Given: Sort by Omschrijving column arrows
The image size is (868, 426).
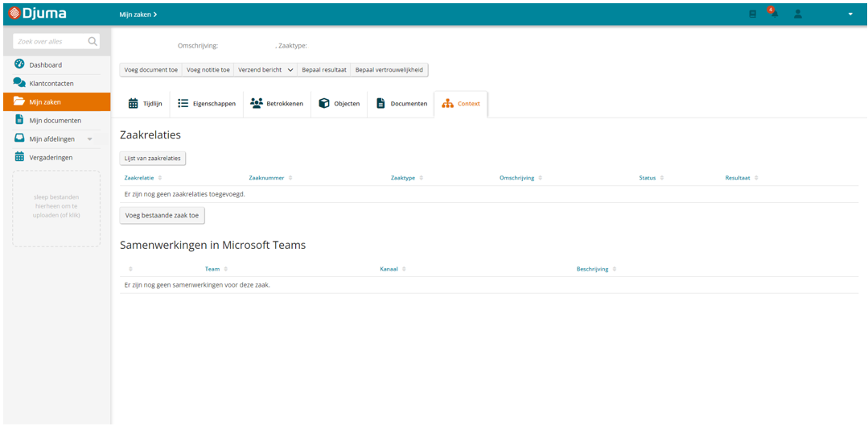Looking at the screenshot, I should pos(540,178).
